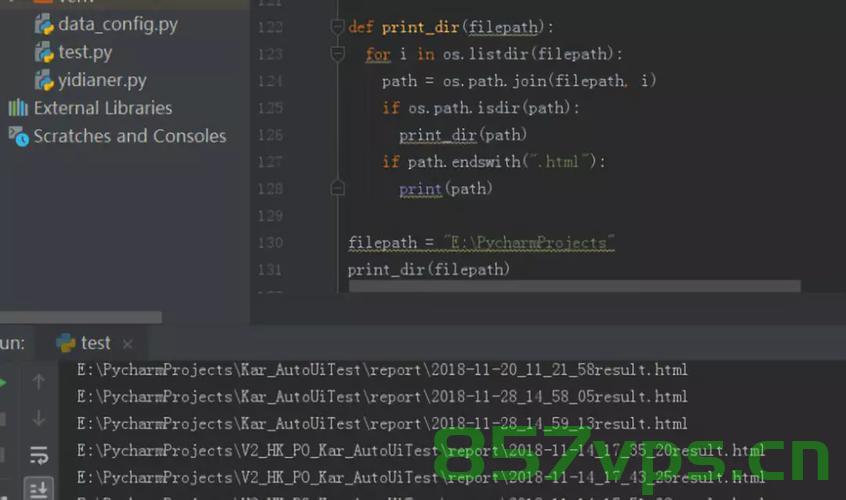Click the green rerun button
846x500 pixels.
tap(3, 382)
